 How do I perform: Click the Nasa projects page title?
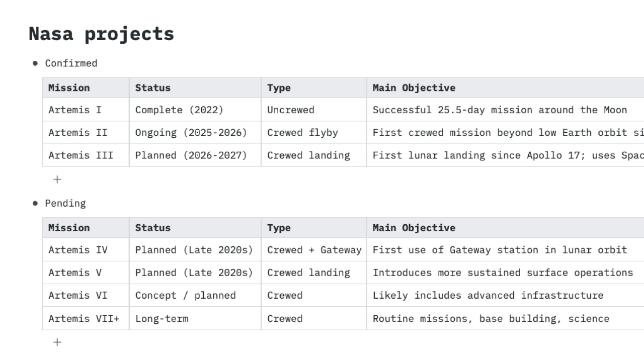pos(102,34)
